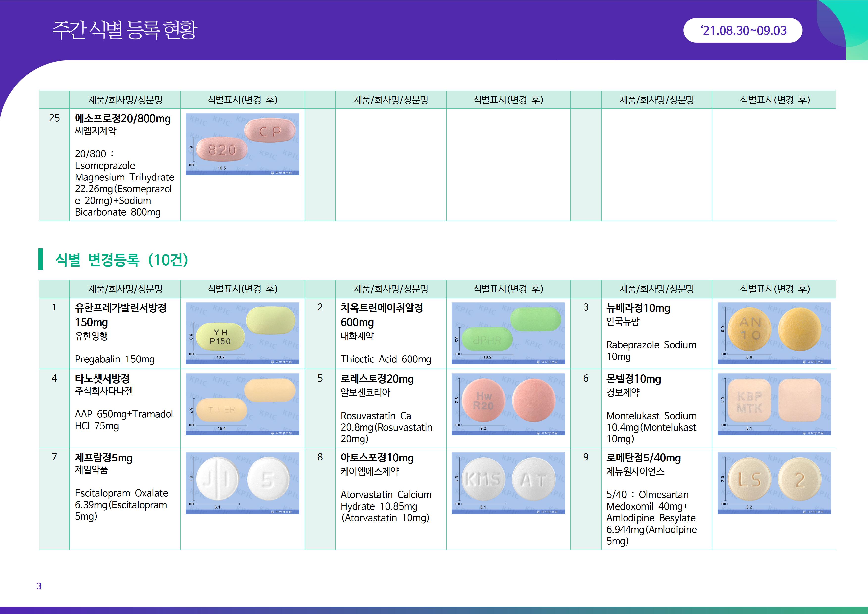Click the 로레스토정 Hw R20 tablet image
Image resolution: width=868 pixels, height=614 pixels.
click(508, 404)
